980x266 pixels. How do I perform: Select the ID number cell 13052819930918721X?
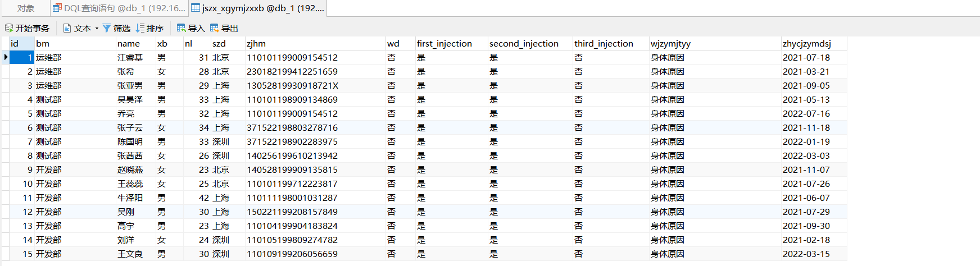pos(292,85)
